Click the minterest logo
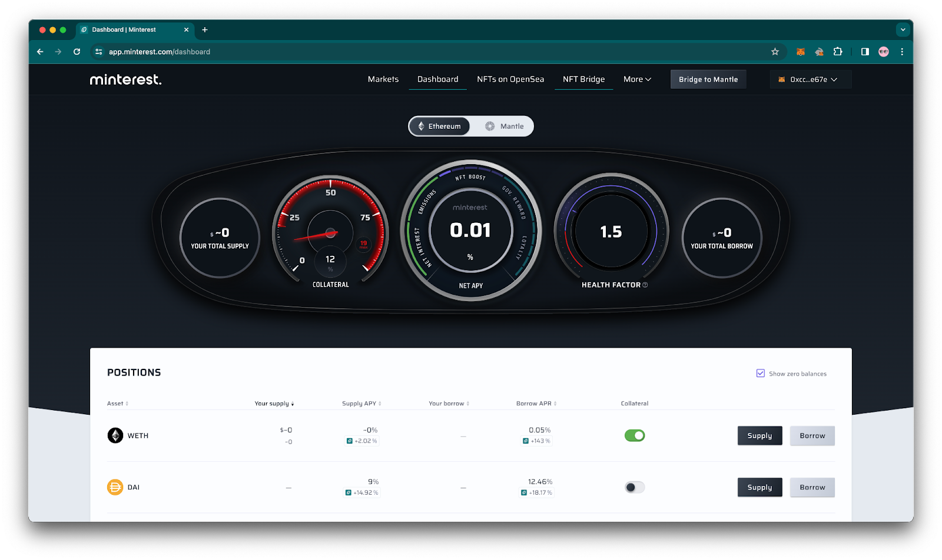 (x=125, y=79)
